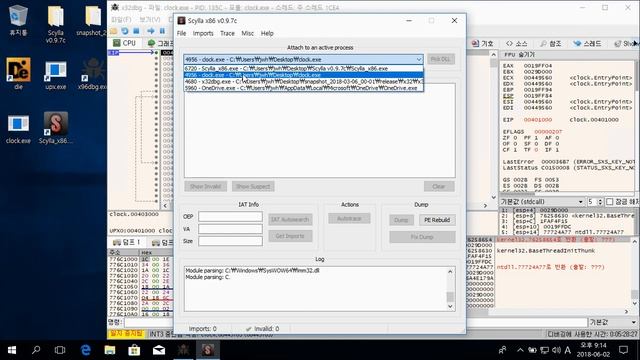
Task: Open taskbar search
Action: point(36,350)
